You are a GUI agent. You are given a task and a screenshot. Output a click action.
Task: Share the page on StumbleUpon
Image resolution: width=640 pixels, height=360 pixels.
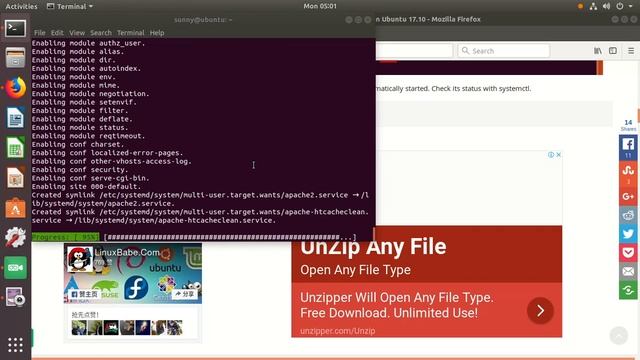tap(628, 173)
